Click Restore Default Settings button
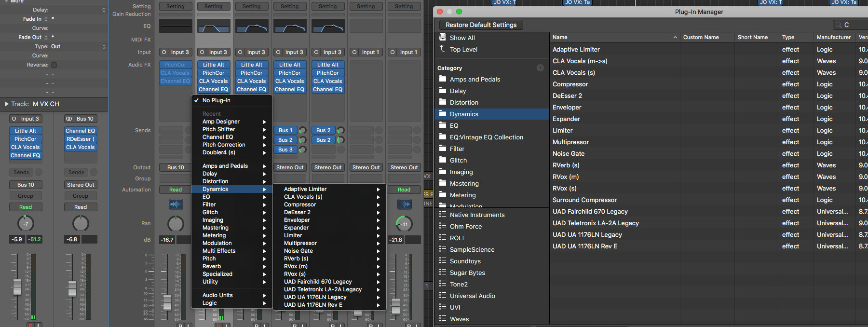868x327 pixels. (481, 25)
